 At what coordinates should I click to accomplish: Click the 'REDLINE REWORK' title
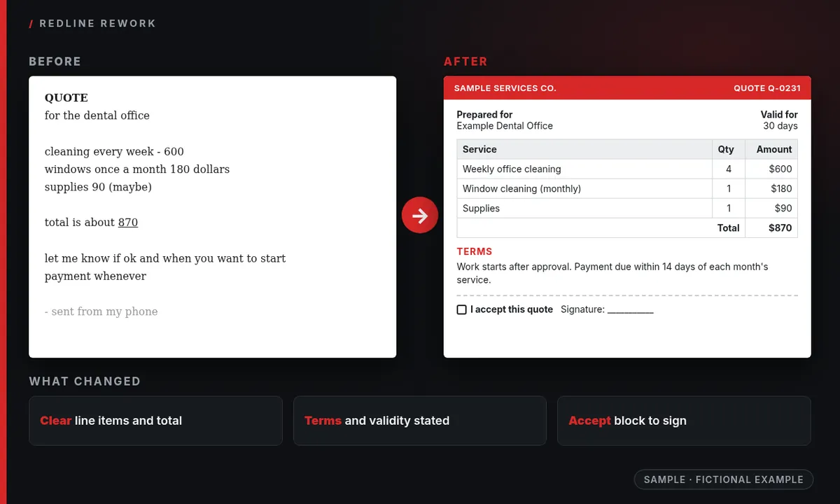click(x=97, y=23)
